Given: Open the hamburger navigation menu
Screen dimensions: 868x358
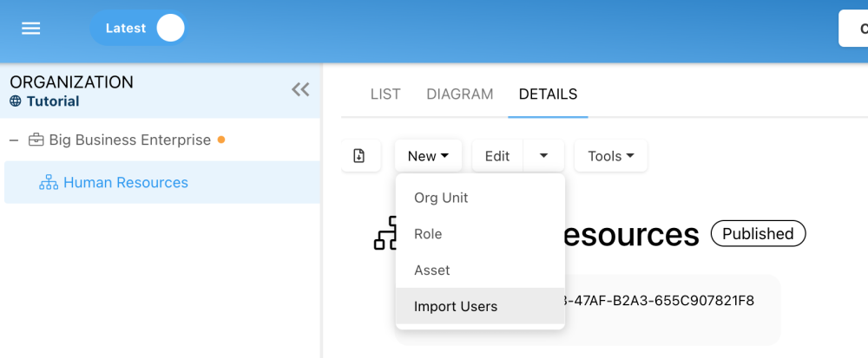Looking at the screenshot, I should [31, 29].
